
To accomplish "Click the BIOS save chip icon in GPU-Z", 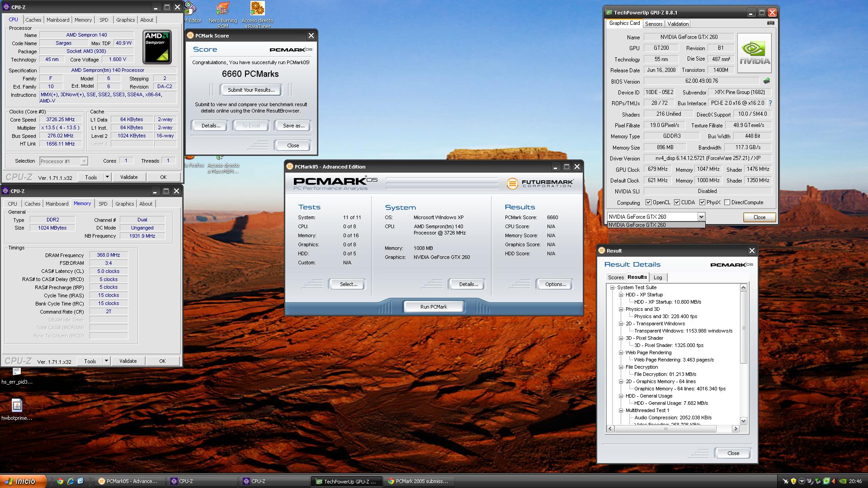I will tap(767, 81).
